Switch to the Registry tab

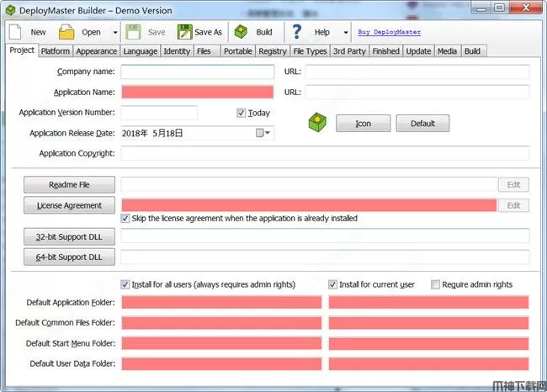(x=273, y=51)
